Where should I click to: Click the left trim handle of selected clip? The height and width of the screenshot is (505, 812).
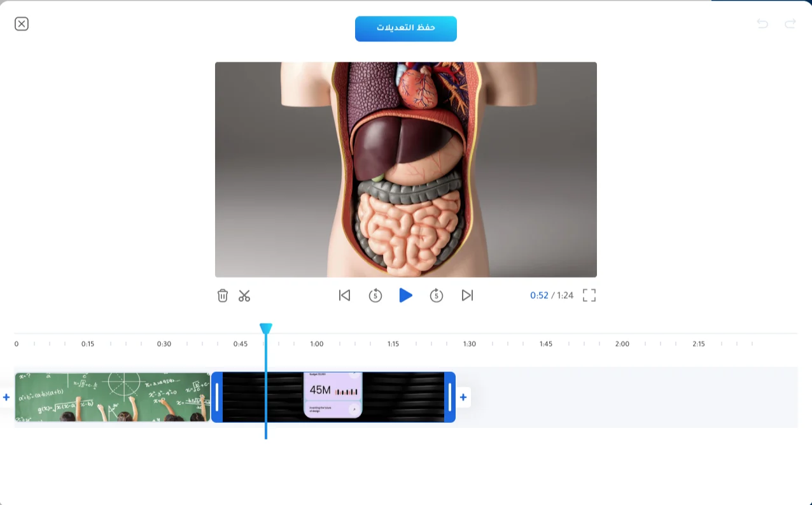tap(217, 397)
